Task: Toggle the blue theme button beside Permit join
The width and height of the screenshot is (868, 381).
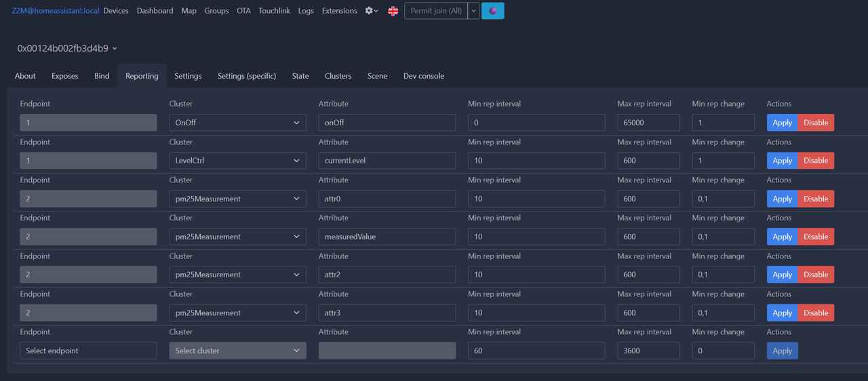Action: 493,11
